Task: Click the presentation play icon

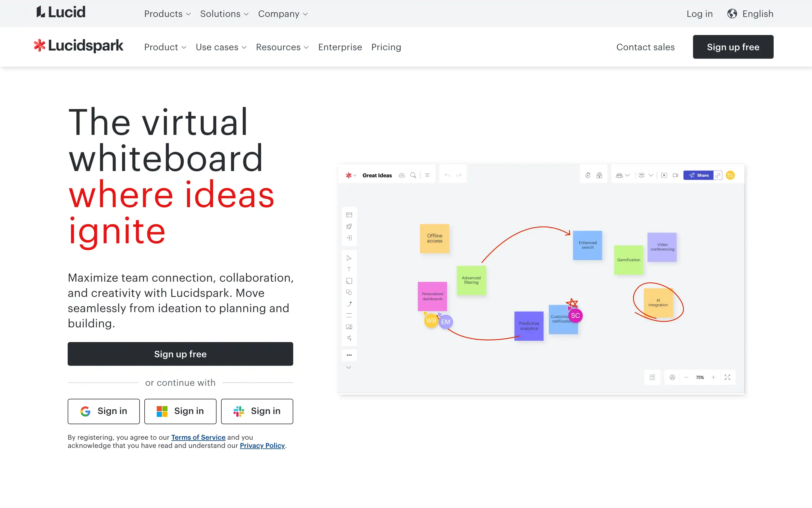Action: coord(664,175)
